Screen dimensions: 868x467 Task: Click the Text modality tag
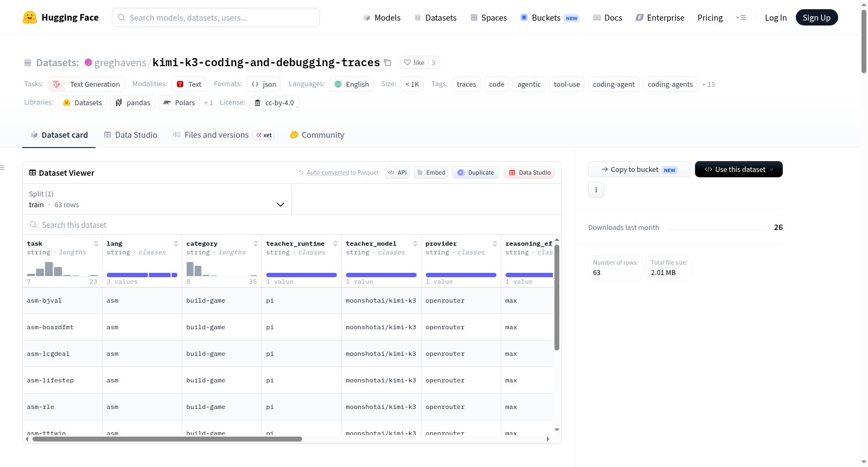[x=189, y=84]
